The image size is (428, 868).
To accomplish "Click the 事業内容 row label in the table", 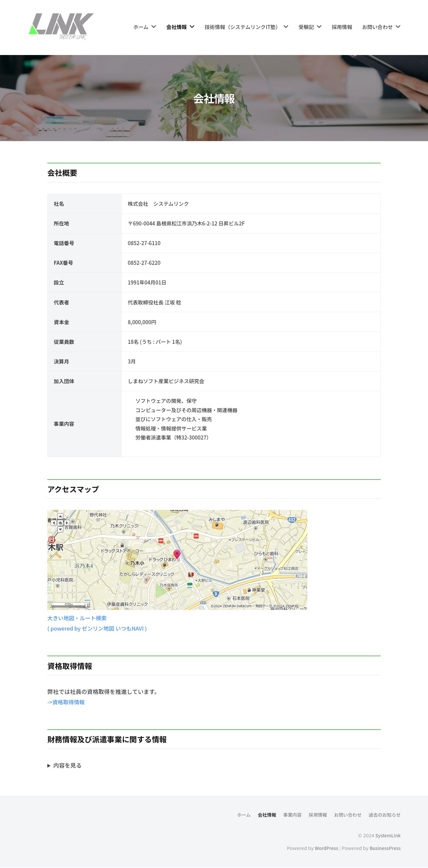I will tap(64, 423).
